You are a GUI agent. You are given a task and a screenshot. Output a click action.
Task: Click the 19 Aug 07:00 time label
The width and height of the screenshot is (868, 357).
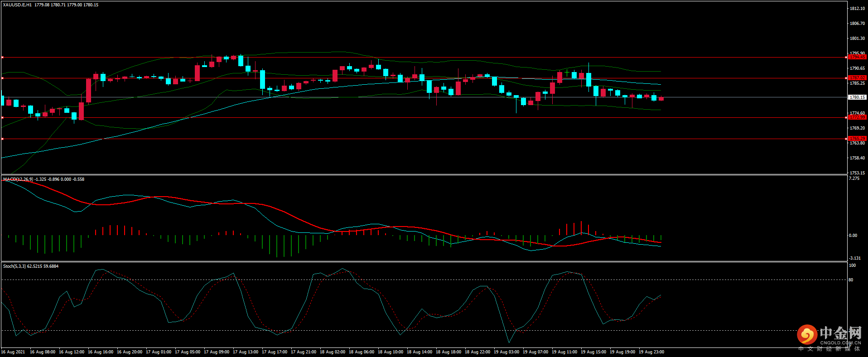coord(535,352)
